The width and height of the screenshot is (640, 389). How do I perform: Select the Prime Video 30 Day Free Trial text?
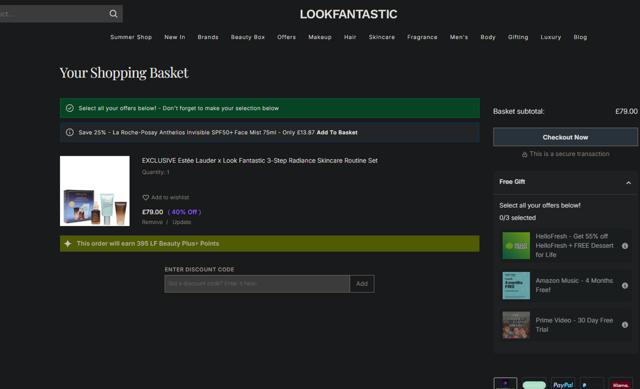574,325
